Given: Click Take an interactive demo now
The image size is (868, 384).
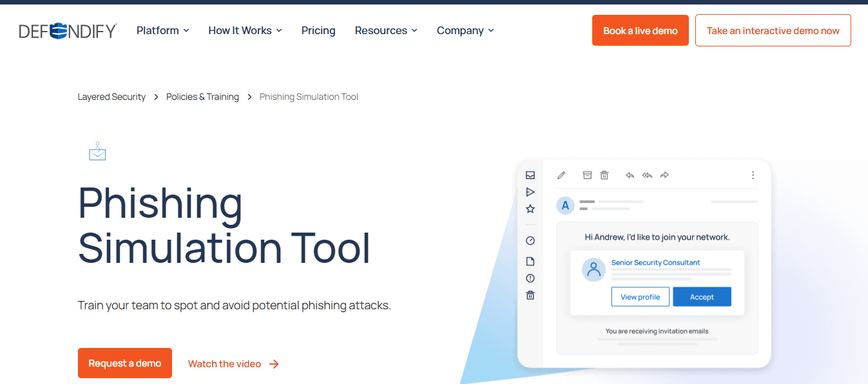Looking at the screenshot, I should (773, 30).
